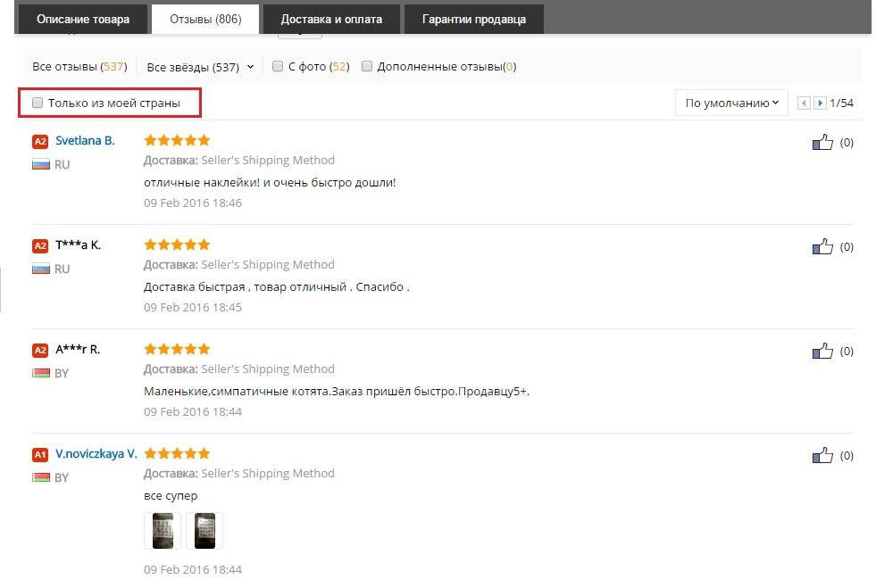Click A2 level badge beside Svetlana B.
This screenshot has height=588, width=876.
(x=39, y=141)
